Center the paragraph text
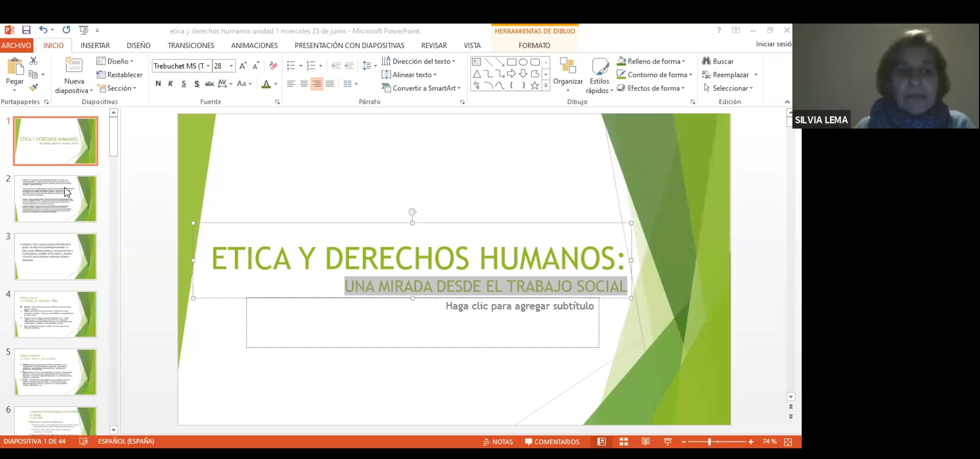 point(304,84)
